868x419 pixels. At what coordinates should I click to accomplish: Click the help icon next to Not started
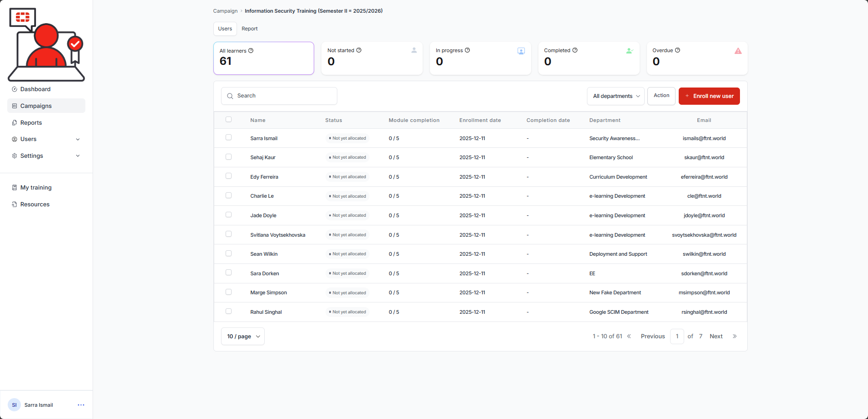point(359,50)
